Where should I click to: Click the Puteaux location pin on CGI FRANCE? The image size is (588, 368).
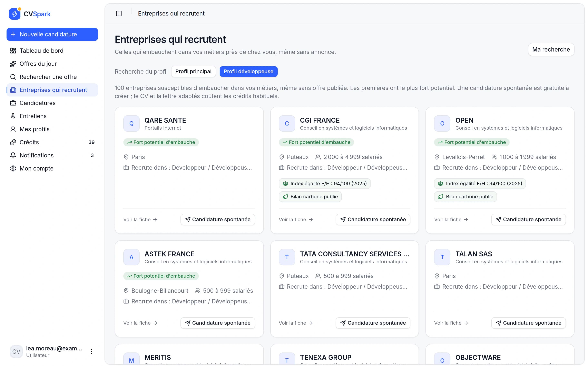pyautogui.click(x=282, y=157)
